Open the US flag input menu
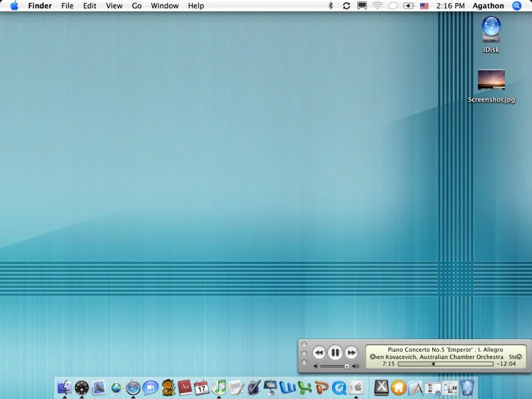Screen dimensions: 532x399 [x=424, y=6]
